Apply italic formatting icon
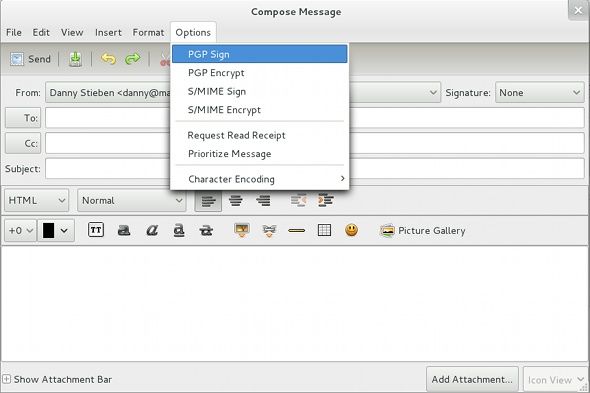 152,230
